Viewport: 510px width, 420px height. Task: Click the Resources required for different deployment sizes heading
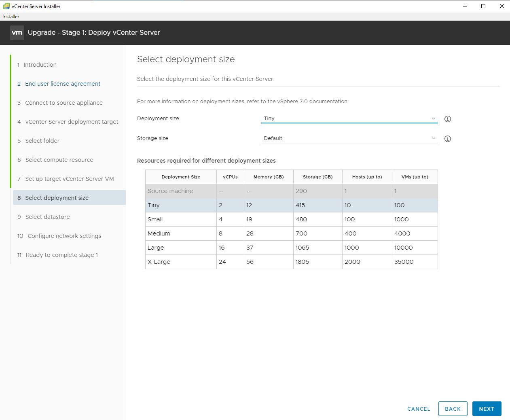pos(206,161)
